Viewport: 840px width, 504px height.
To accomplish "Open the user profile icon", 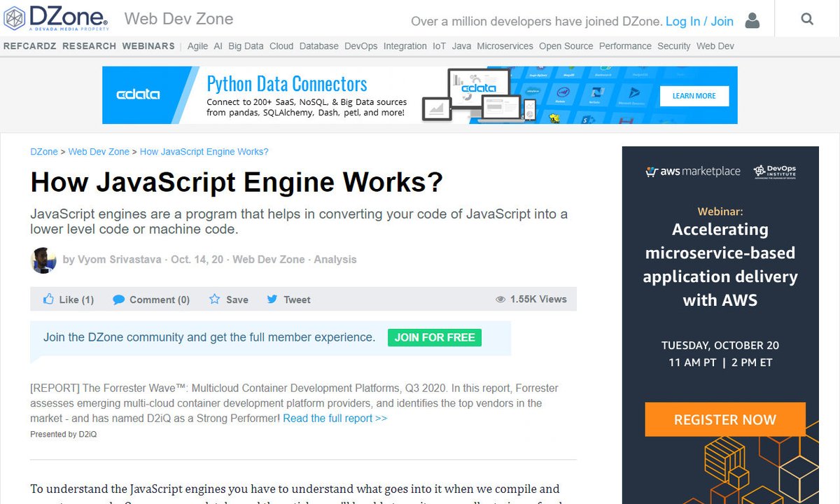I will [x=752, y=20].
